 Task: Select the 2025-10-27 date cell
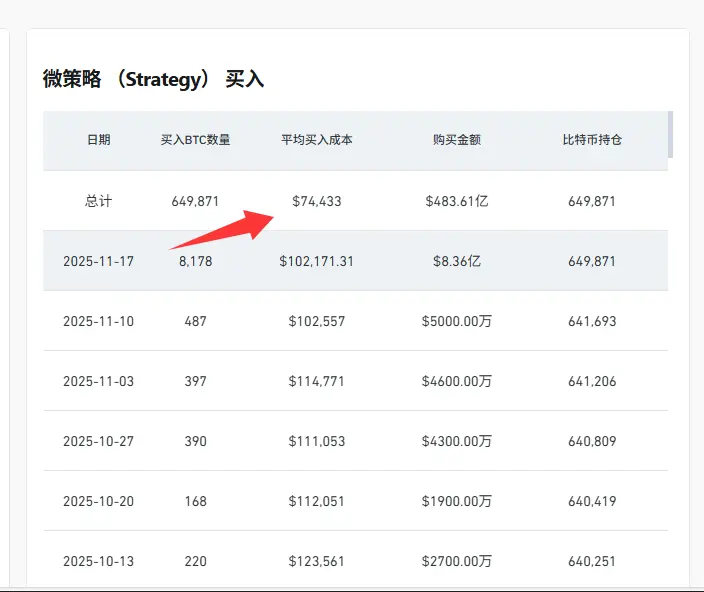[98, 441]
